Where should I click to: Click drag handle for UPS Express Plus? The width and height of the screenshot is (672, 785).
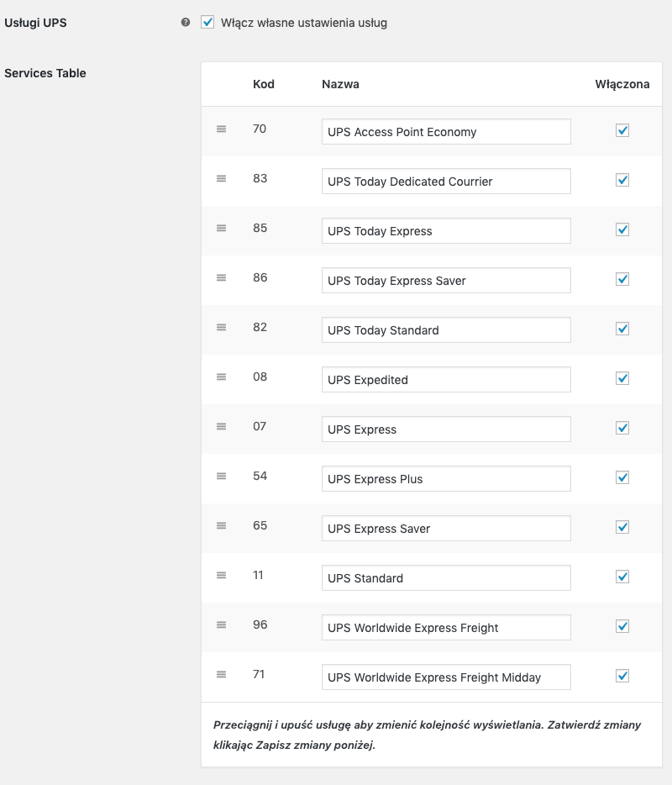point(221,476)
